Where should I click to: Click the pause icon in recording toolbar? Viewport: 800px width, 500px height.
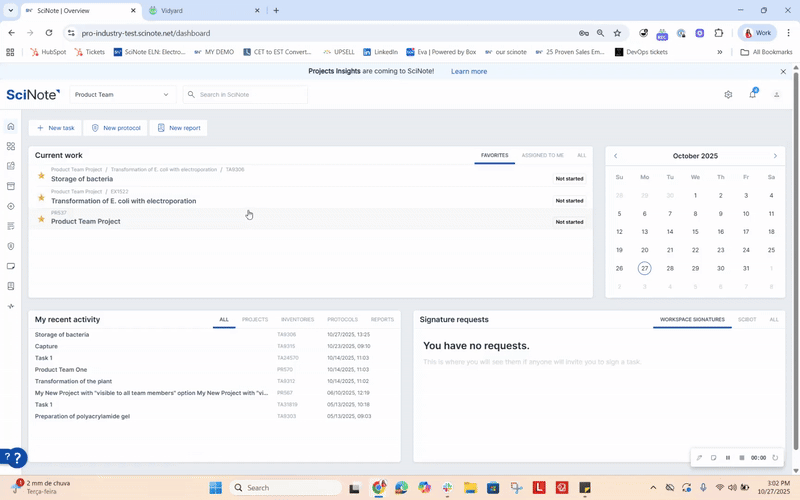click(727, 458)
